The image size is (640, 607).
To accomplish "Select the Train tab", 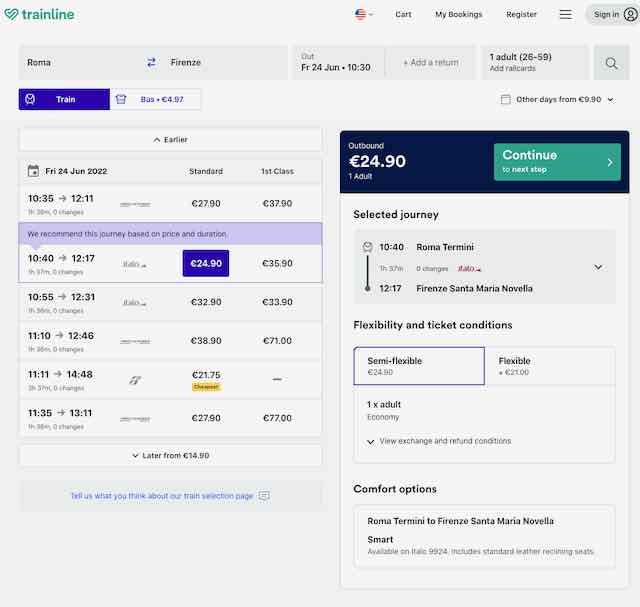I will click(x=64, y=99).
